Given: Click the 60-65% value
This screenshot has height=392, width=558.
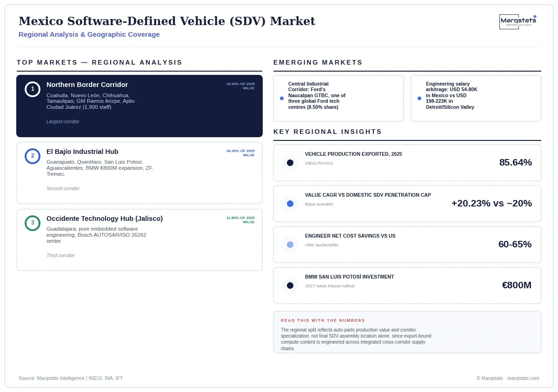Looking at the screenshot, I should pos(515,244).
